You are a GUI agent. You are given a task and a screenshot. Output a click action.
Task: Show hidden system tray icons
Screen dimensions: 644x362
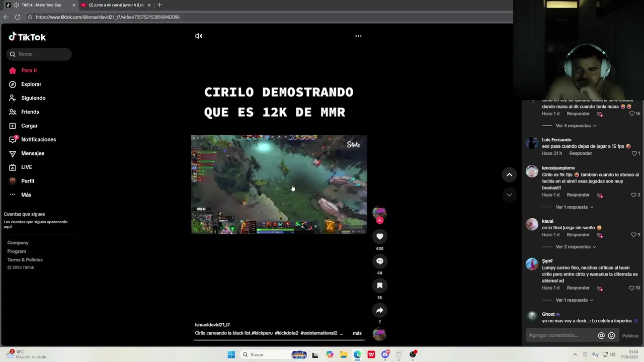click(575, 354)
